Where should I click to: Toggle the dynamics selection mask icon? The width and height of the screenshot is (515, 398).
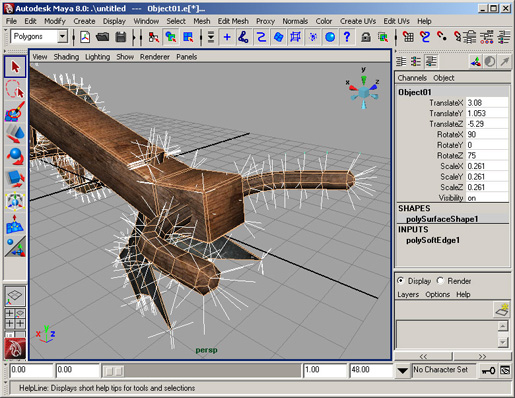tap(313, 37)
